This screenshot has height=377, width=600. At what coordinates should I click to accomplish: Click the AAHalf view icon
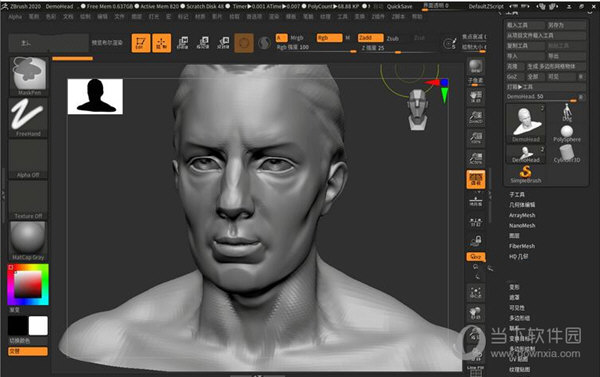(x=476, y=158)
